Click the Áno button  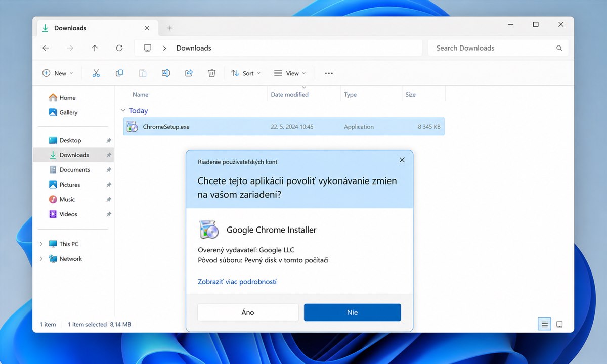point(248,312)
